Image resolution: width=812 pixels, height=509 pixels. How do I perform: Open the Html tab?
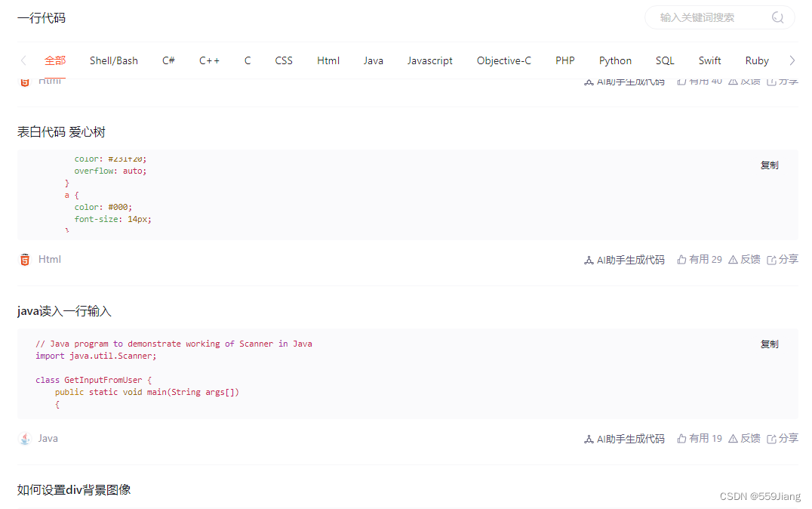[328, 60]
